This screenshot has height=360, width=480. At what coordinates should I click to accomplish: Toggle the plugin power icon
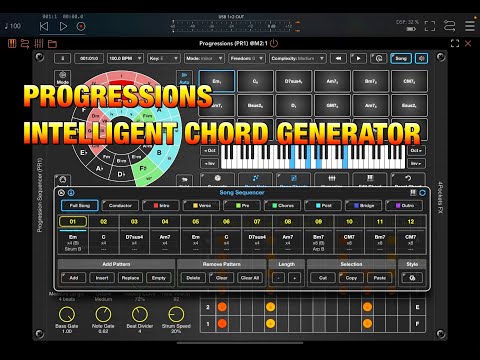pyautogui.click(x=274, y=43)
